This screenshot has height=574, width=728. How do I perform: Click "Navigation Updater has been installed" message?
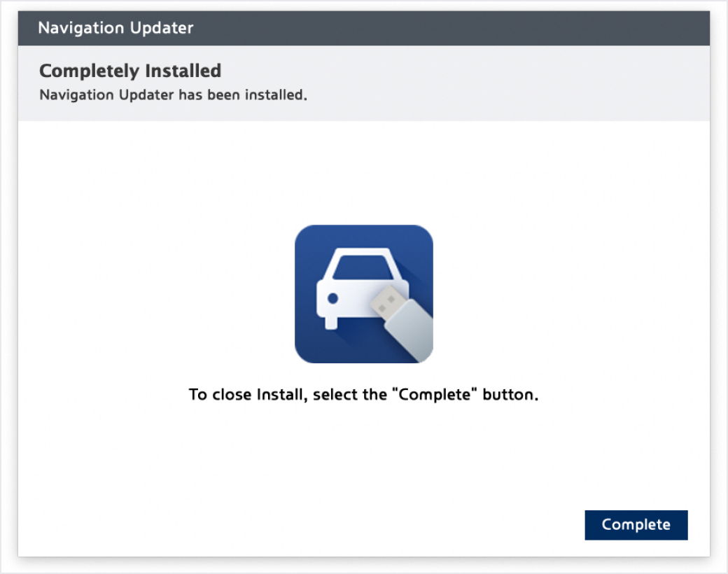173,95
